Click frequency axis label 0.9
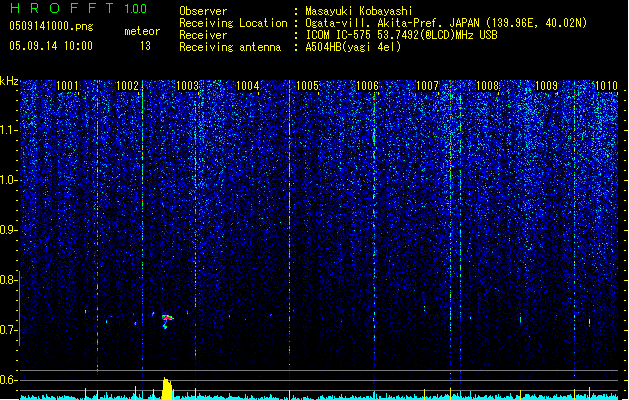This screenshot has width=629, height=400. click(x=8, y=230)
